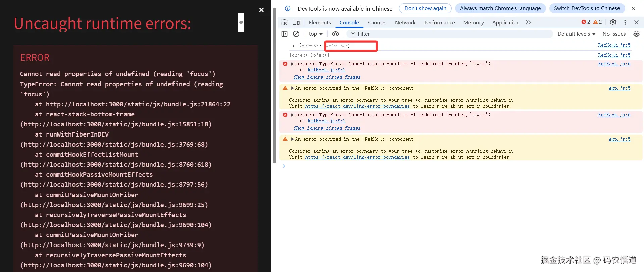Create a live expression via eye icon
This screenshot has width=644, height=272.
(335, 34)
